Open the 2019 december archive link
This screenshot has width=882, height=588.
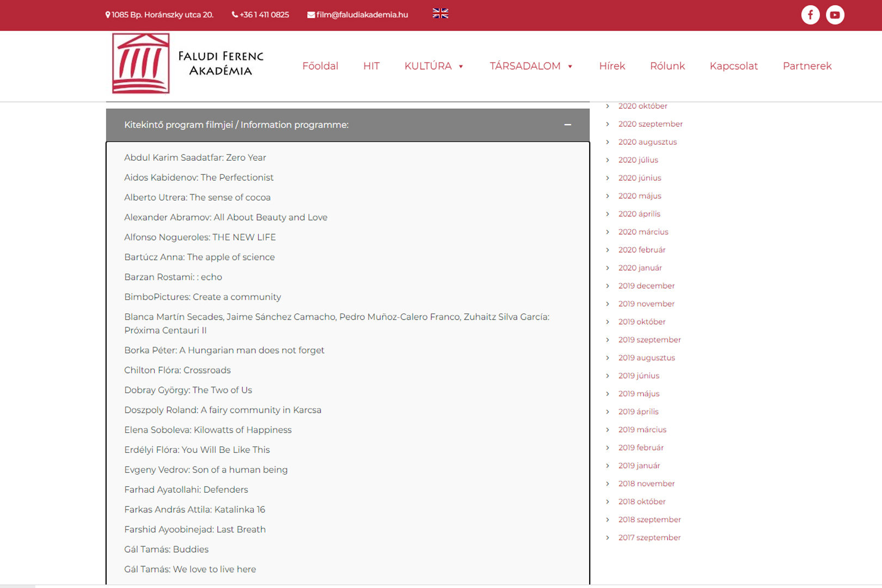[x=646, y=286]
